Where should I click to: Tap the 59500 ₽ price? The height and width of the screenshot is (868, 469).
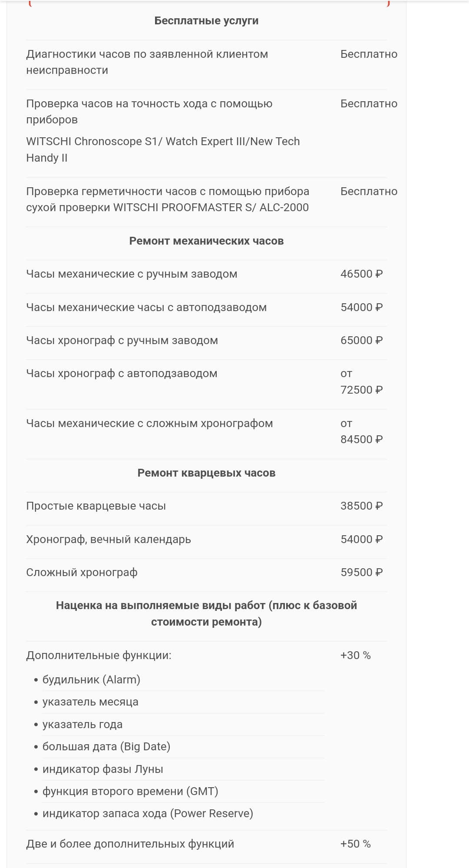(x=361, y=573)
